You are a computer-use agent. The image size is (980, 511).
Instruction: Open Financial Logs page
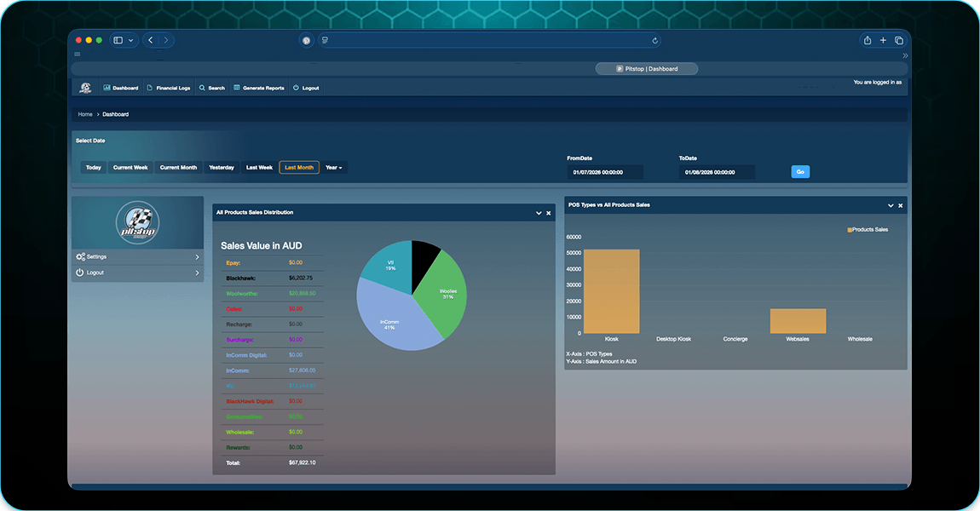tap(168, 88)
